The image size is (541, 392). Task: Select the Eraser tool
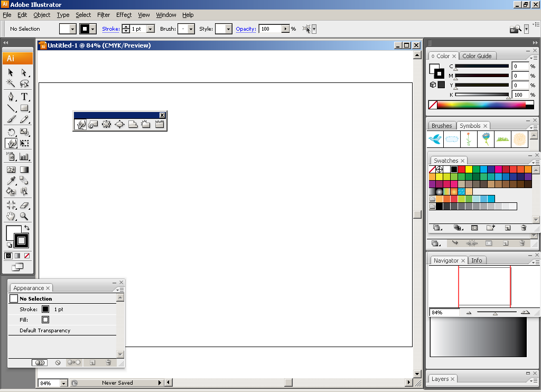click(x=24, y=206)
